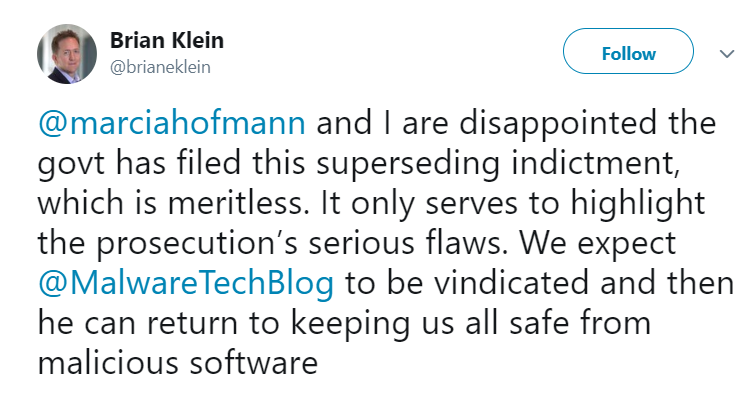Click the phrase "malicious software"
The width and height of the screenshot is (756, 396).
(x=178, y=363)
